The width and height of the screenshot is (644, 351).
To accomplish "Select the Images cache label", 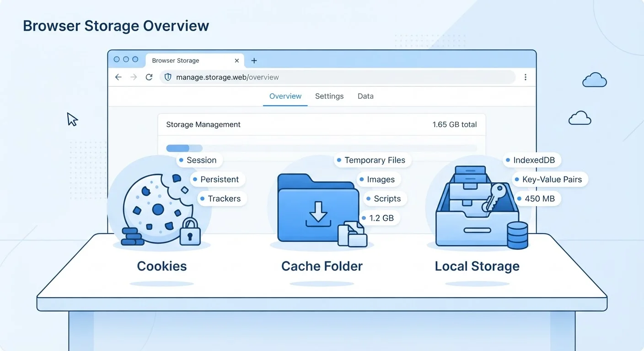I will tap(378, 180).
